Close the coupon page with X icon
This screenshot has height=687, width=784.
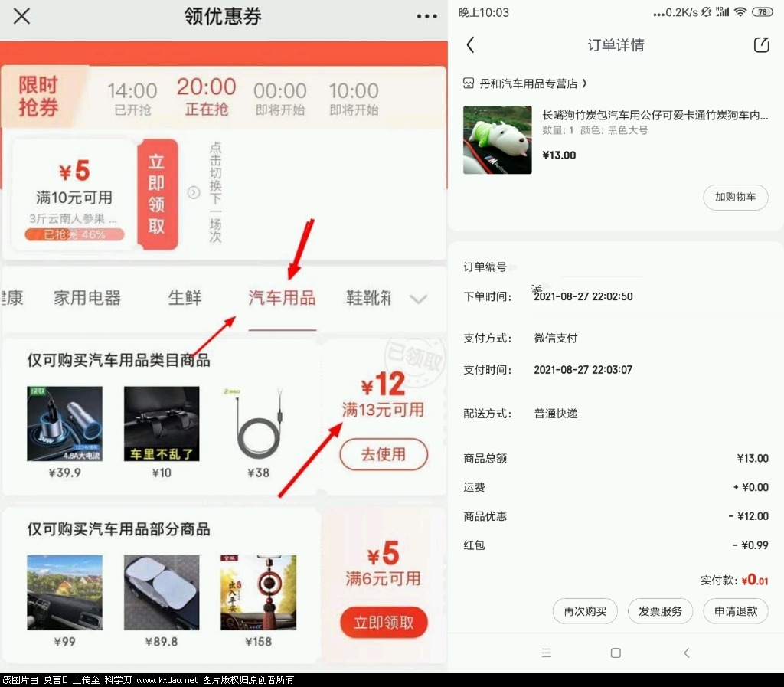coord(21,16)
